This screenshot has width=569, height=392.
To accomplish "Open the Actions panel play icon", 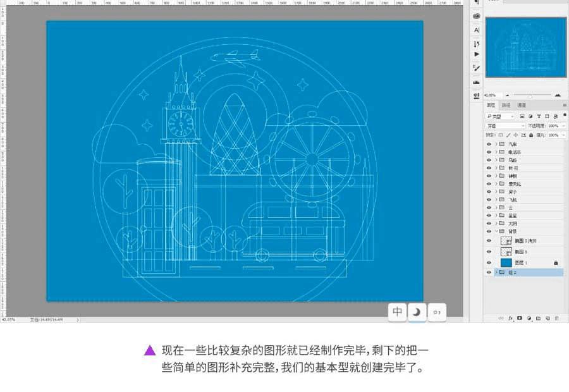I will [477, 54].
